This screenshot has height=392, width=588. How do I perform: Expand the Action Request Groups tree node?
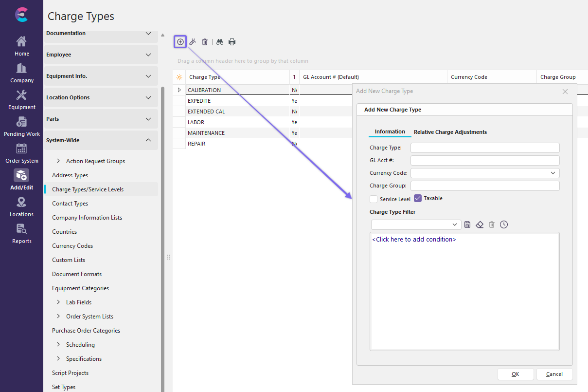(59, 161)
